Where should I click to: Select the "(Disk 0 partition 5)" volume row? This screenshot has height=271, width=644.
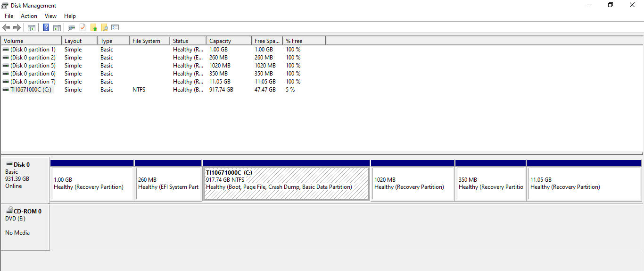pos(163,66)
